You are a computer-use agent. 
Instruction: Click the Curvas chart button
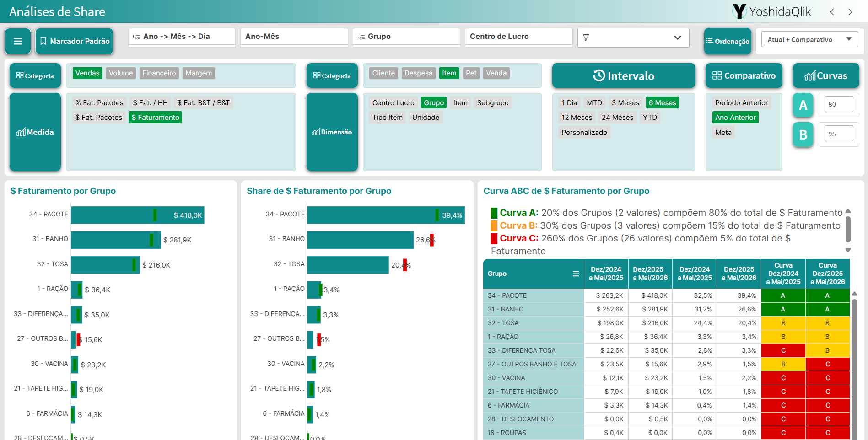click(826, 75)
